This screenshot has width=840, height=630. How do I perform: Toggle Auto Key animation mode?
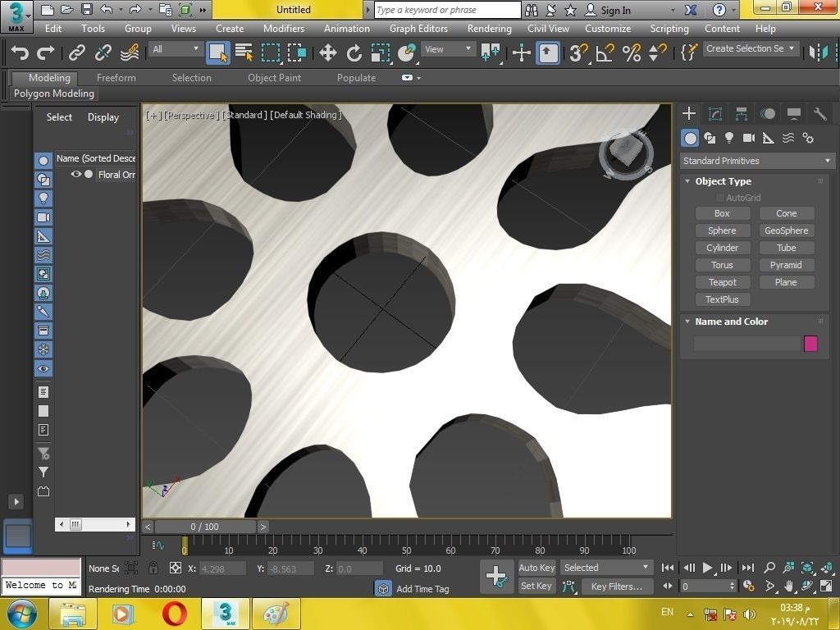coord(536,568)
